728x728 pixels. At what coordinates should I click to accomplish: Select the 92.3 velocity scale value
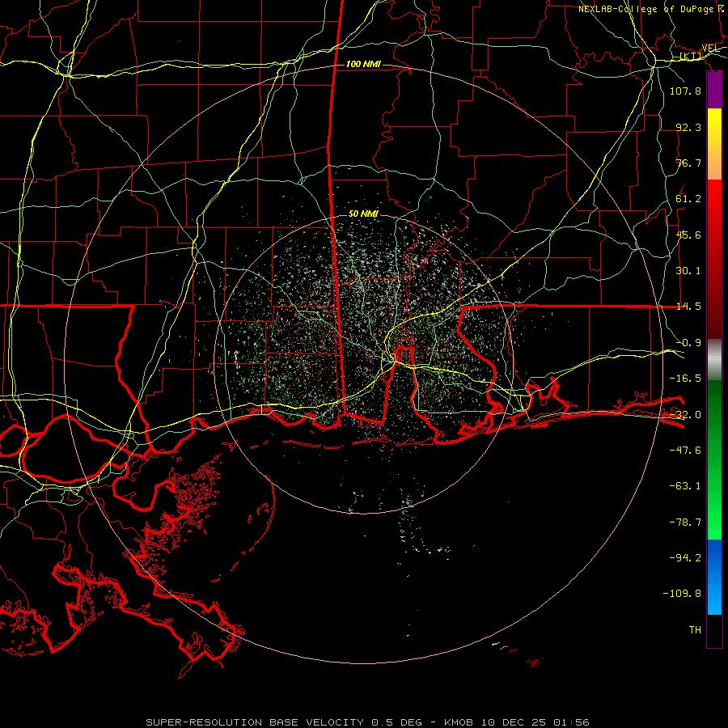tap(688, 127)
